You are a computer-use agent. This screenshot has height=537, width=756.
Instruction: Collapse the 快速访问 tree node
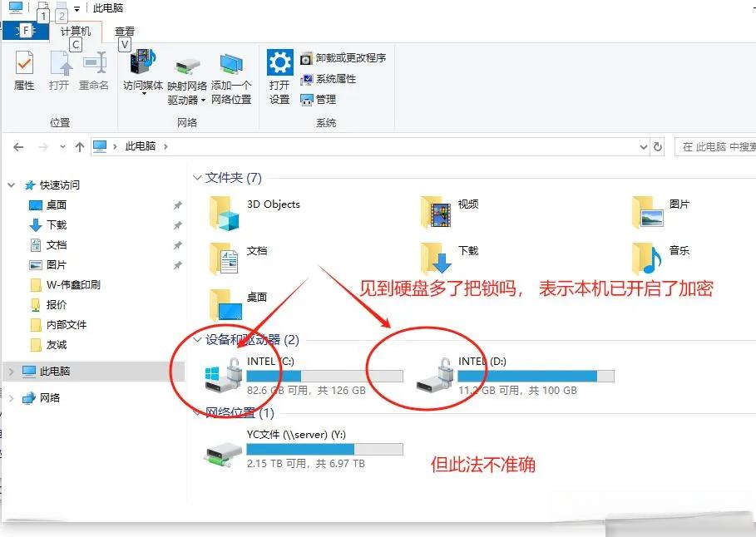click(12, 185)
